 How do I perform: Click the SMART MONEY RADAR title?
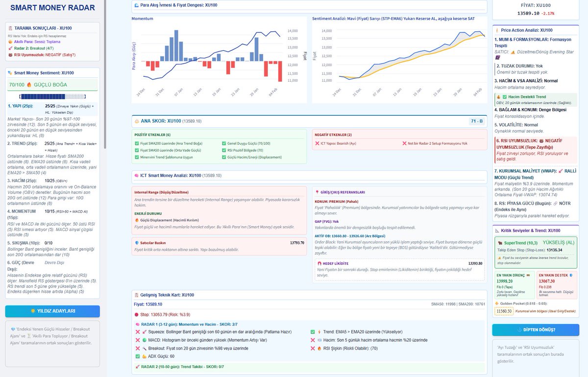point(52,8)
